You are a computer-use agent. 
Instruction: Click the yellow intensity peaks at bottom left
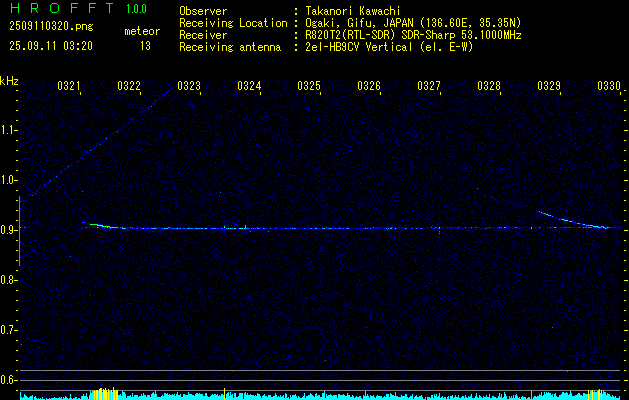click(105, 393)
